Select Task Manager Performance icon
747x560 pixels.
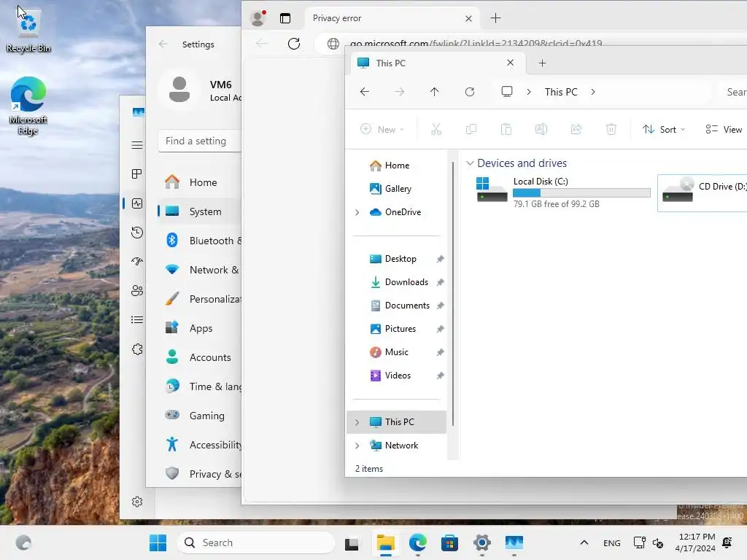click(137, 203)
